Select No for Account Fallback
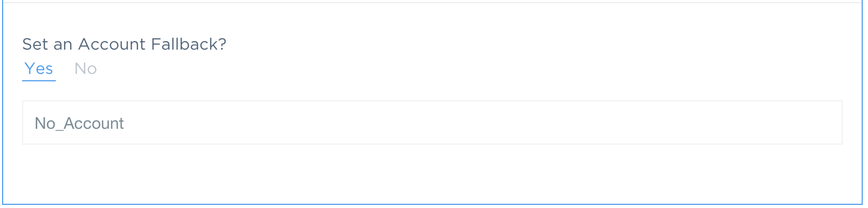The image size is (868, 208). pos(85,69)
